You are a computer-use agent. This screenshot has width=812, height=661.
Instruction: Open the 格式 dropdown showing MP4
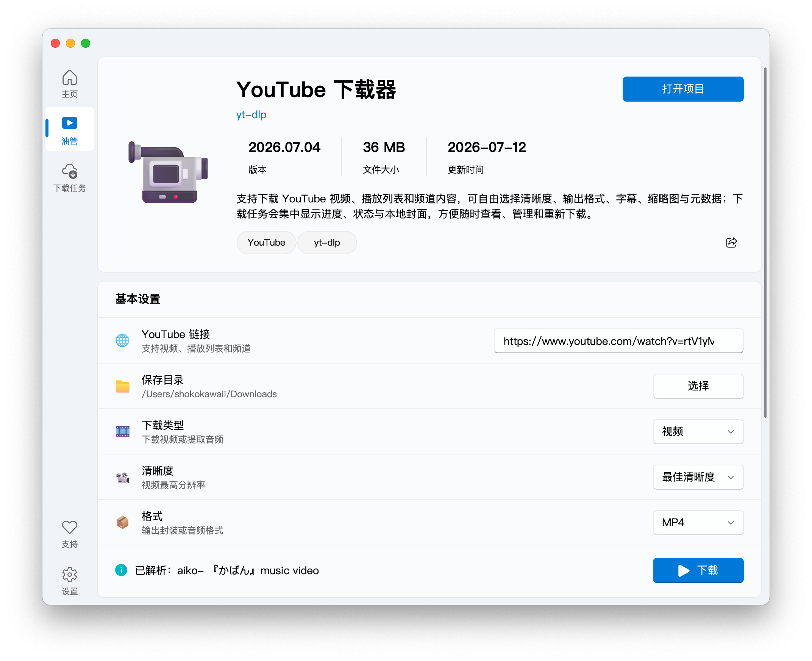point(698,522)
